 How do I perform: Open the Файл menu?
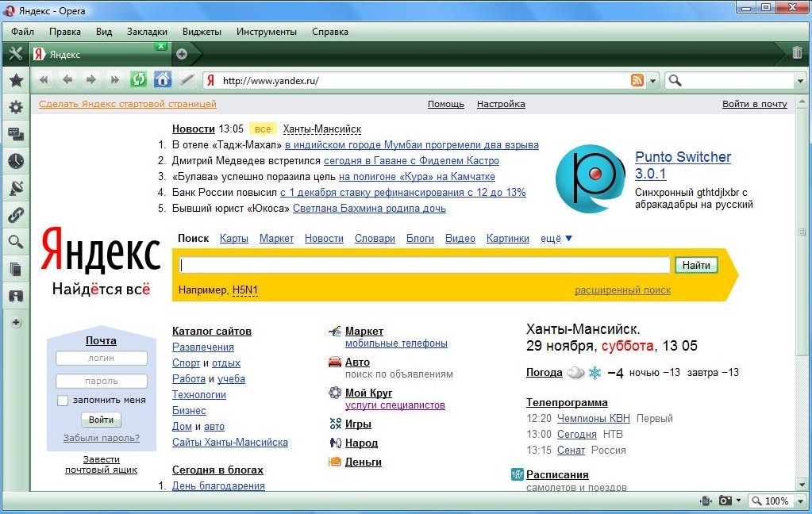pos(22,32)
